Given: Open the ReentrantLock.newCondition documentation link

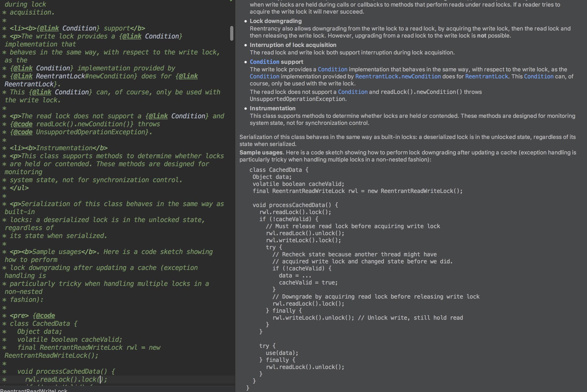Looking at the screenshot, I should 398,77.
